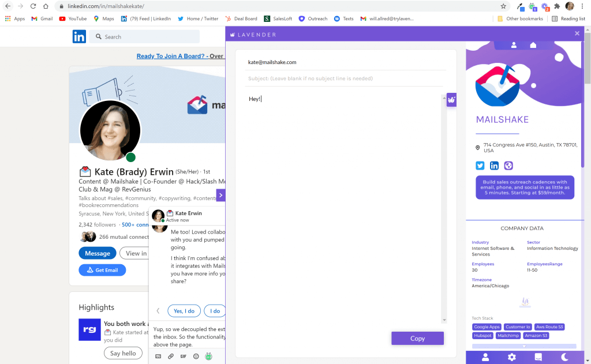This screenshot has height=364, width=591.
Task: Click the Mailchimp tech stack tag
Action: (508, 335)
